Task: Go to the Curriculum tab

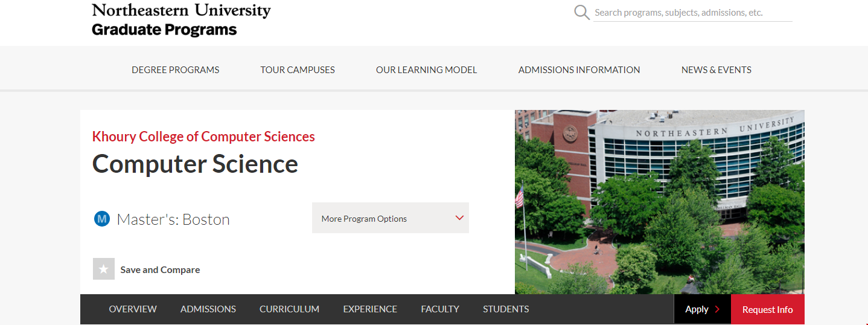Action: pyautogui.click(x=290, y=309)
